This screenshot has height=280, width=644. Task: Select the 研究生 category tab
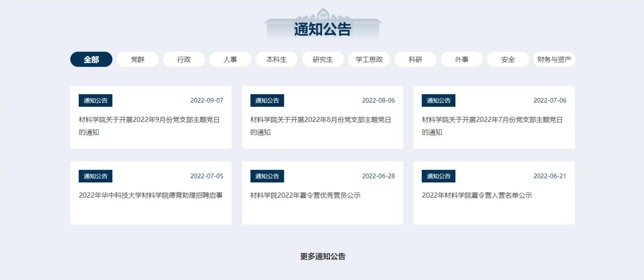pos(323,59)
